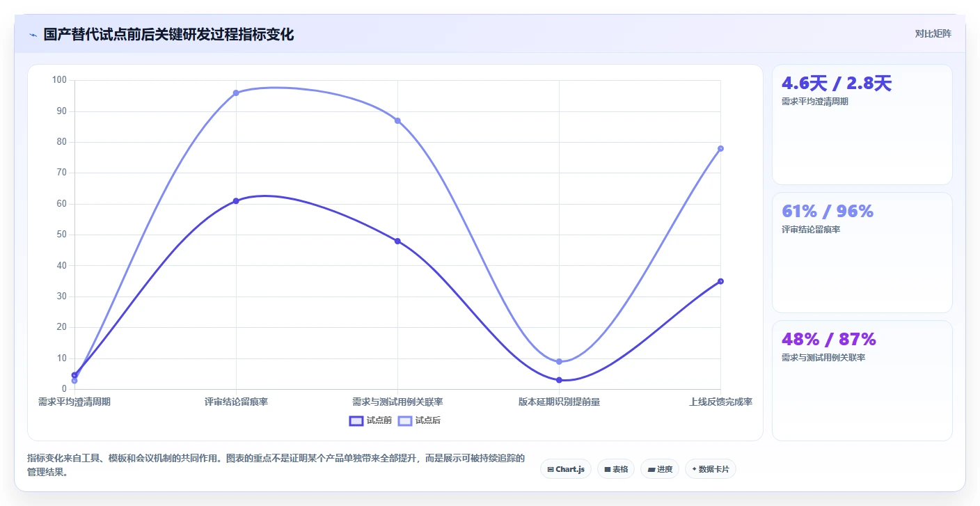The image size is (980, 506).
Task: Click the 试点后 data point at 上线反馈完成率 (78)
Action: pyautogui.click(x=720, y=148)
